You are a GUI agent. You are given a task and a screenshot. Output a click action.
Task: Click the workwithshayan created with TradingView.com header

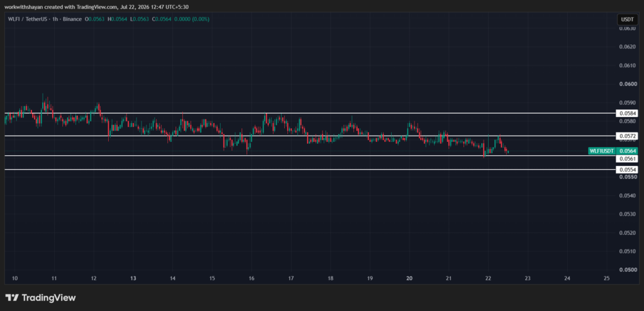(97, 6)
